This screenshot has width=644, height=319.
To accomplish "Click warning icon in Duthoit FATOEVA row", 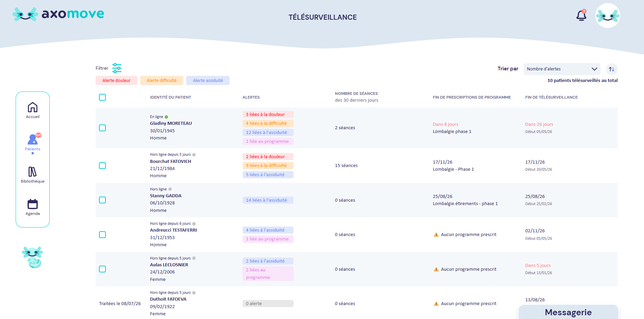I will point(436,304).
